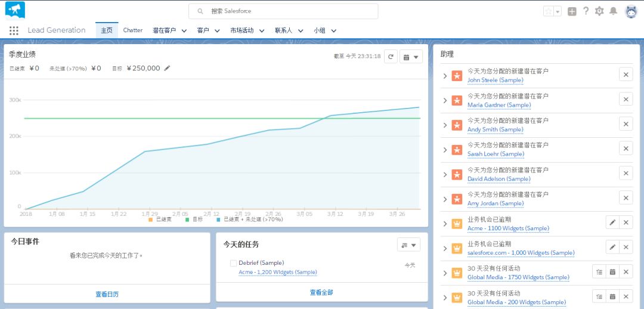Viewport: 644px width, 309px height.
Task: Dismiss the John Steele assistant item
Action: [x=626, y=75]
